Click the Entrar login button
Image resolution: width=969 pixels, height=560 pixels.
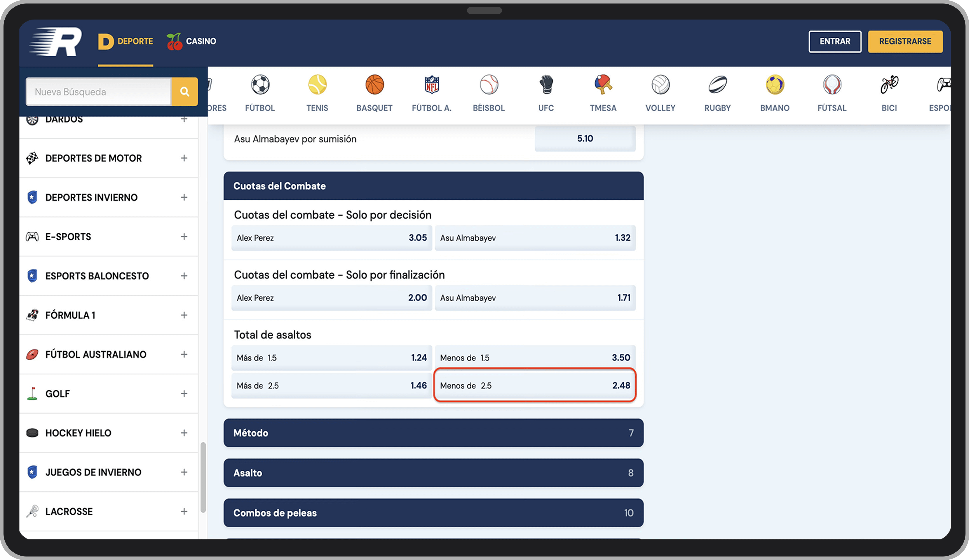pyautogui.click(x=834, y=41)
